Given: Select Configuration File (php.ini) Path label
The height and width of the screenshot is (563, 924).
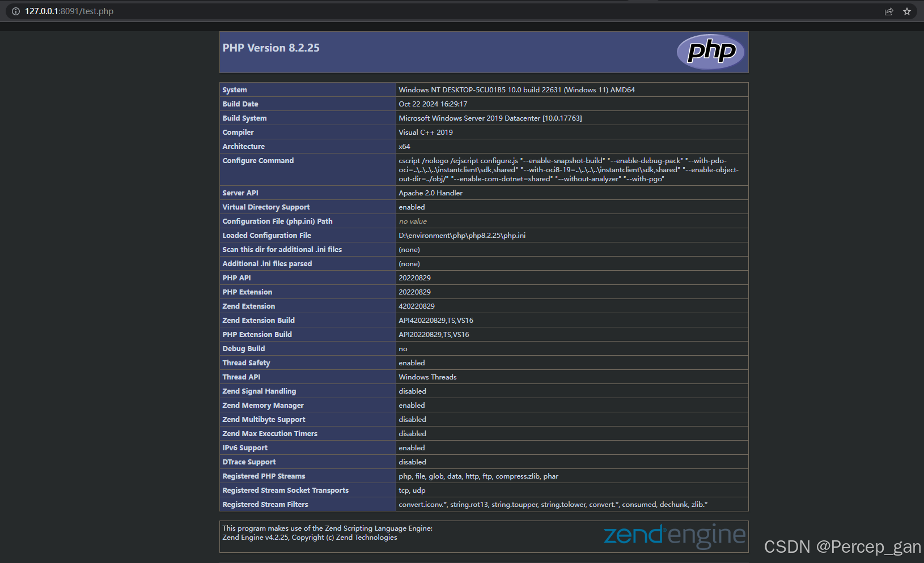Looking at the screenshot, I should point(277,221).
